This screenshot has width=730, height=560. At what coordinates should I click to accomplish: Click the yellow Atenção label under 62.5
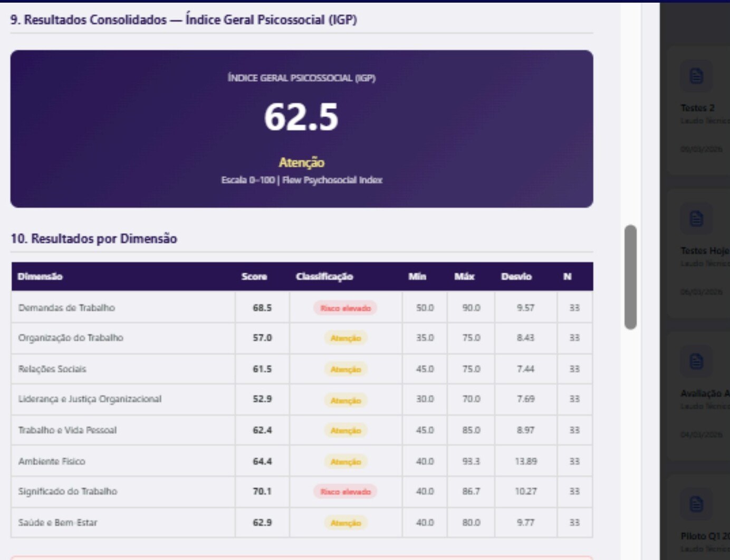coord(302,162)
